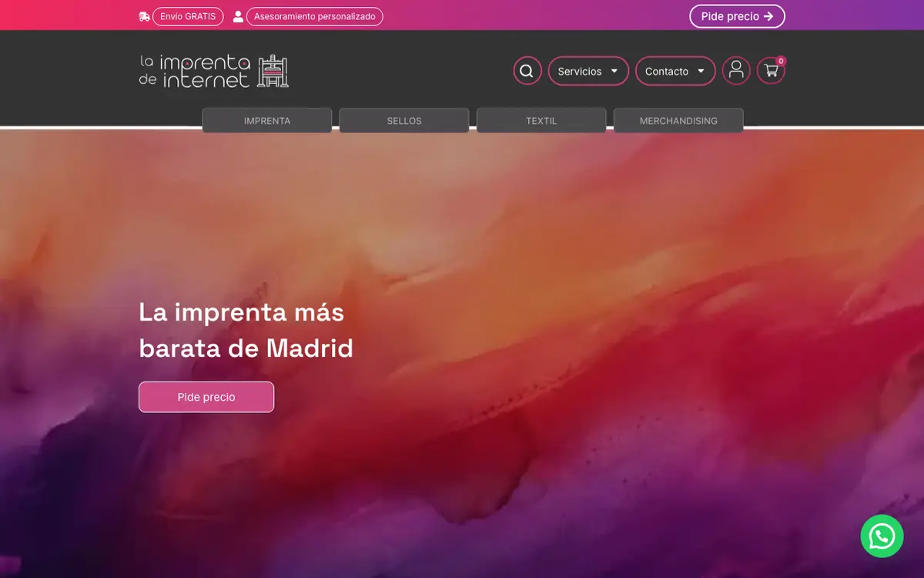Screen dimensions: 924x578
Task: Open the user account icon
Action: click(x=736, y=71)
